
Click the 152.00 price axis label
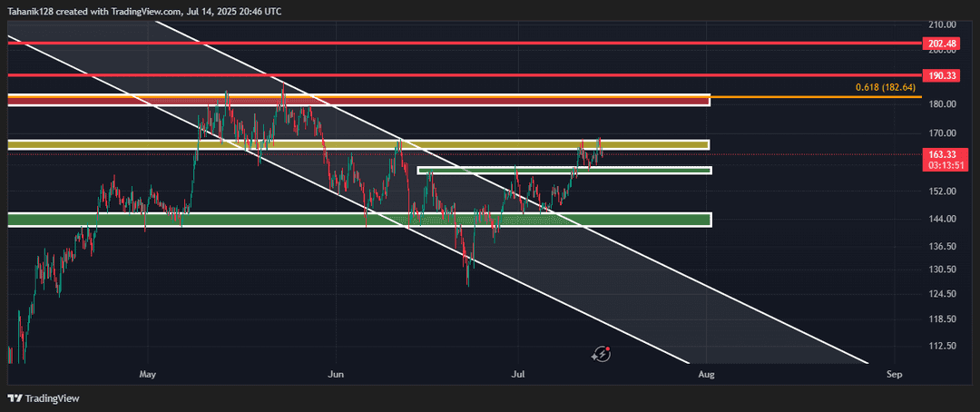click(943, 191)
